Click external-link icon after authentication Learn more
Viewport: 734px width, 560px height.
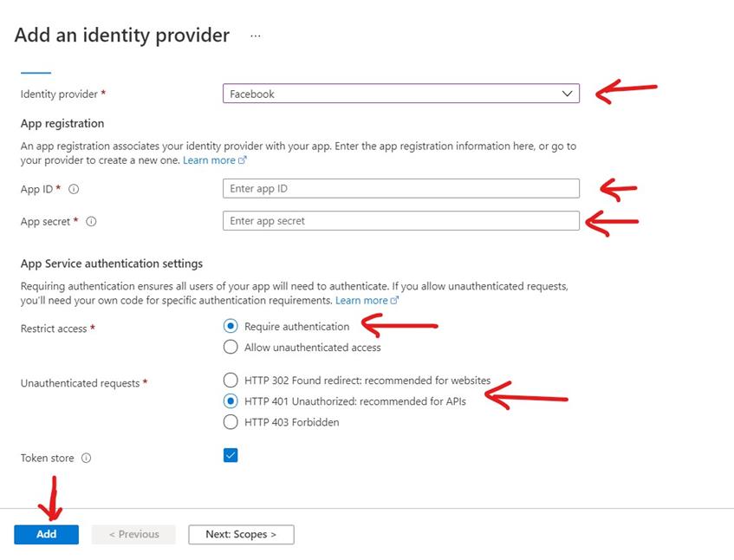pos(393,300)
